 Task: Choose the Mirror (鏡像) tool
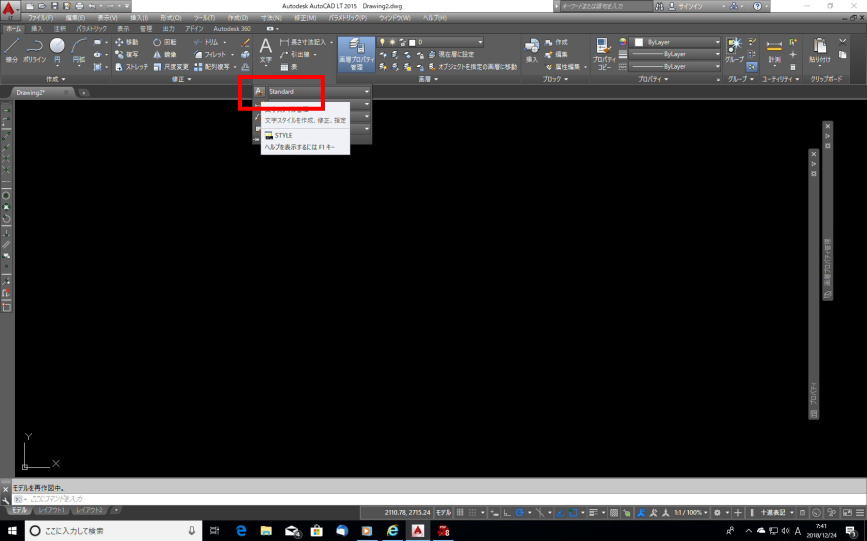[165, 54]
